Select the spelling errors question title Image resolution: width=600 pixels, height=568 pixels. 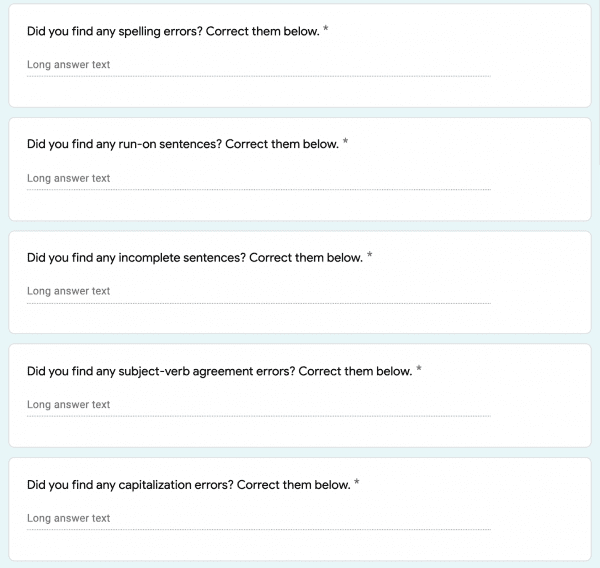173,31
